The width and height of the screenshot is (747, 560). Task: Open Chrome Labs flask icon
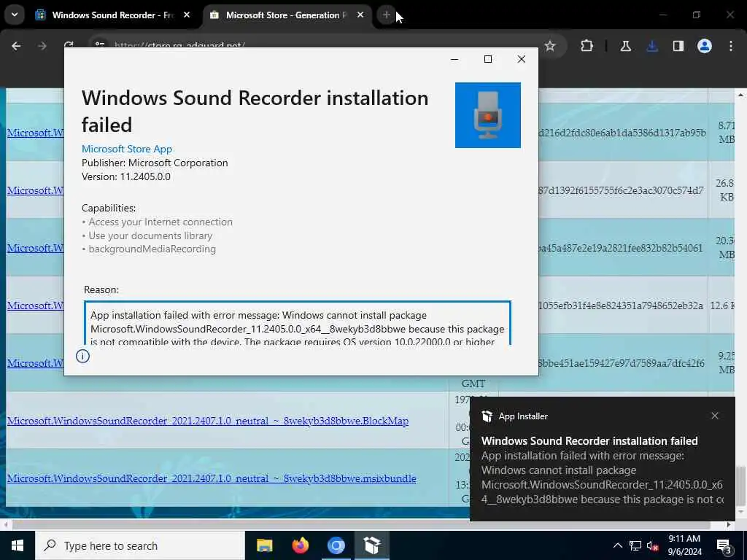625,46
